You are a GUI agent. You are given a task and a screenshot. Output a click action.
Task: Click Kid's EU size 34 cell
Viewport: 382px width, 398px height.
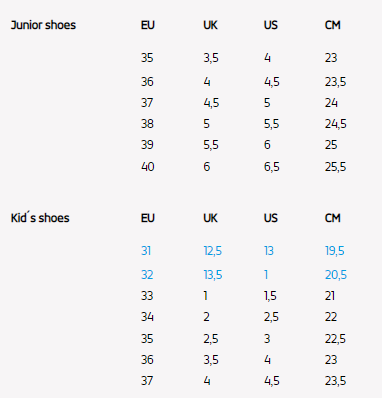click(147, 317)
